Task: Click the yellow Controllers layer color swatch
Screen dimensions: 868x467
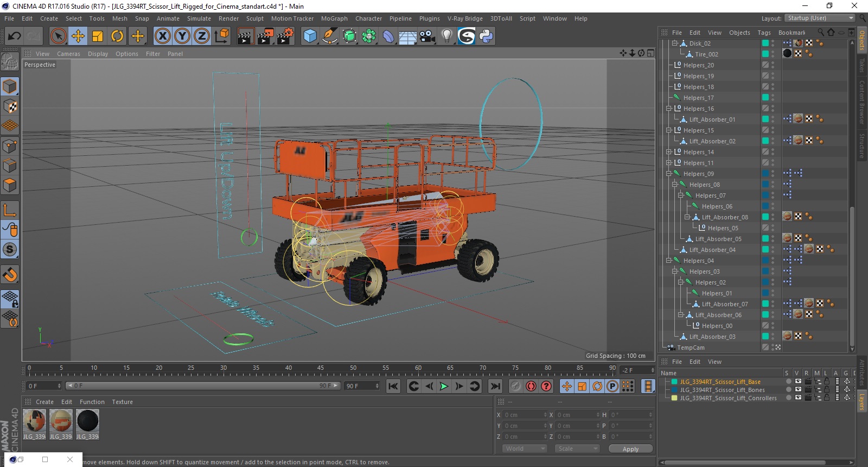Action: (674, 398)
